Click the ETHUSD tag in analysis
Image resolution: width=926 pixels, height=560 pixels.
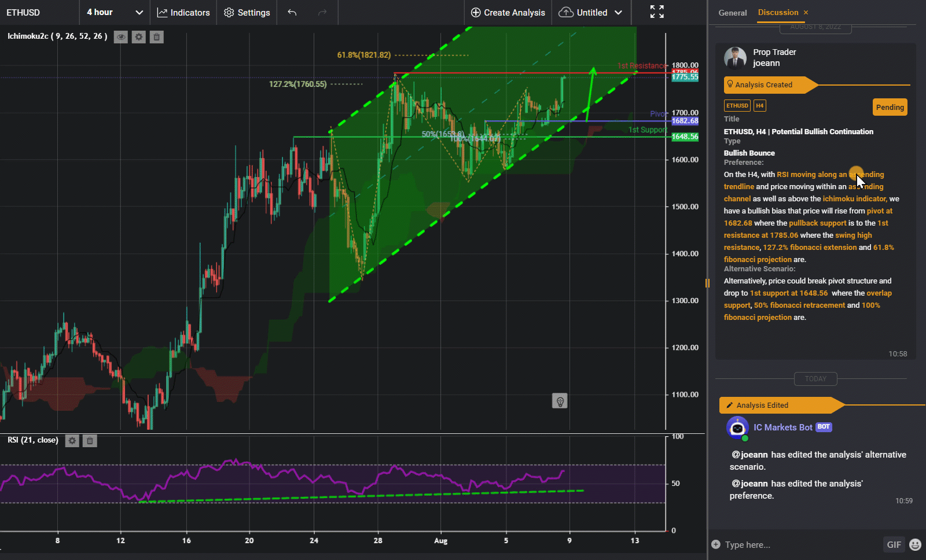[737, 105]
